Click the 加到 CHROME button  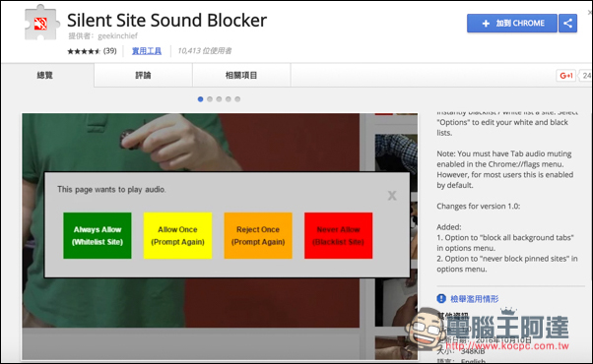pos(512,23)
